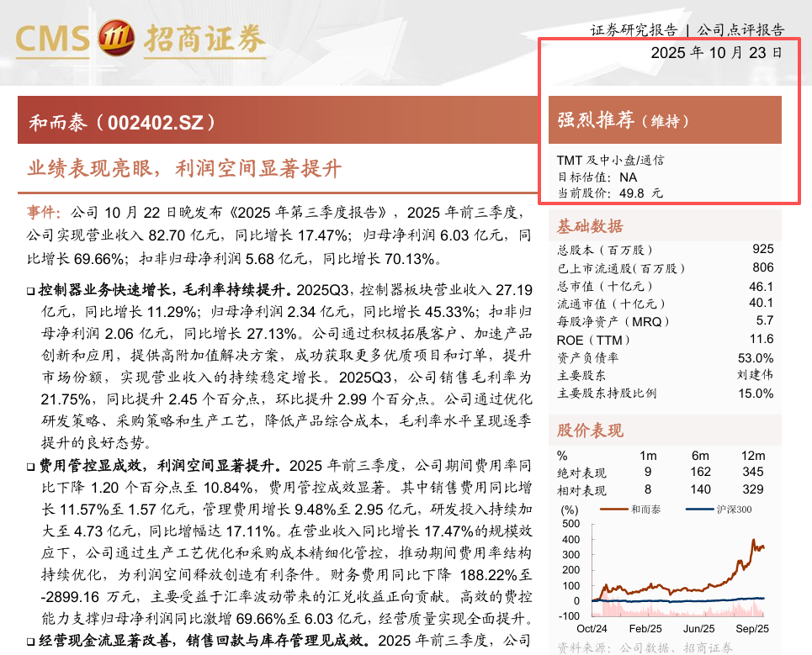
Task: Click the 1m column header
Action: coord(648,455)
